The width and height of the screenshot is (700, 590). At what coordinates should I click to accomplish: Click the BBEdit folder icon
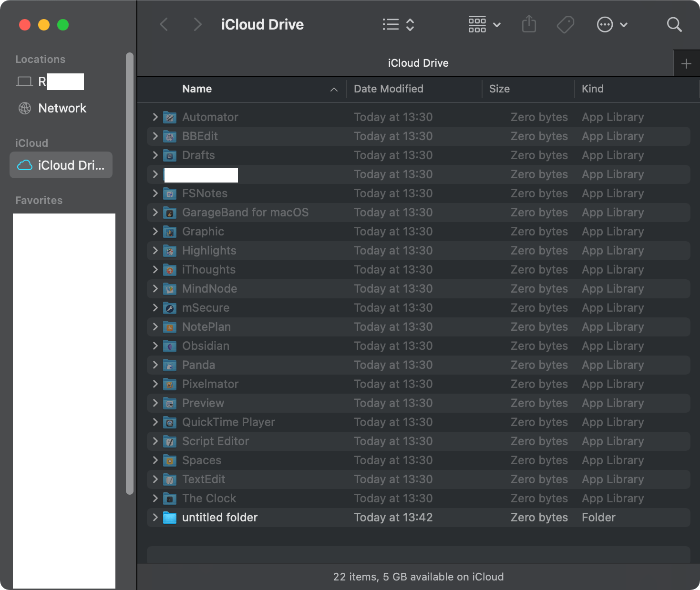click(170, 136)
